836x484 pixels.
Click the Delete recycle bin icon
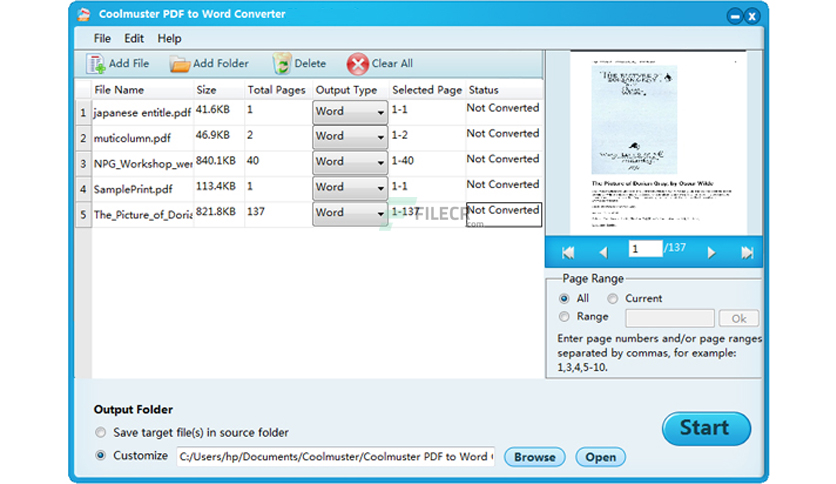pyautogui.click(x=282, y=63)
